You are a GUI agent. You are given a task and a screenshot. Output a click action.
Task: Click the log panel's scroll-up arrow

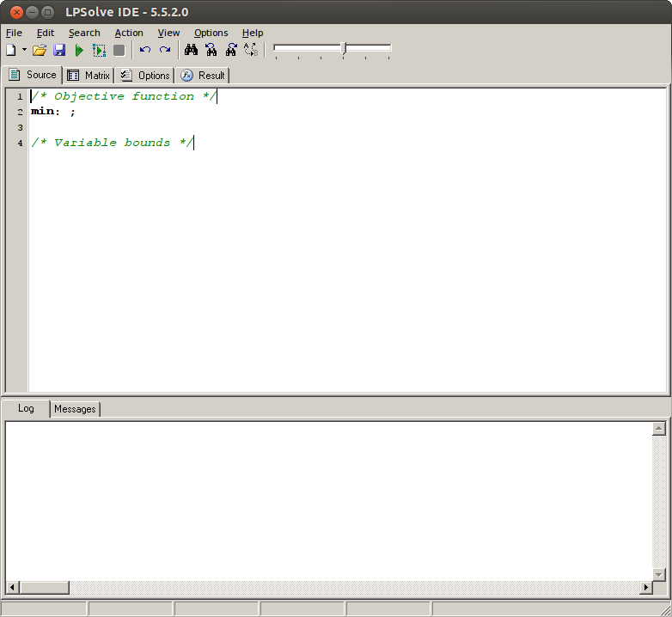(x=658, y=429)
